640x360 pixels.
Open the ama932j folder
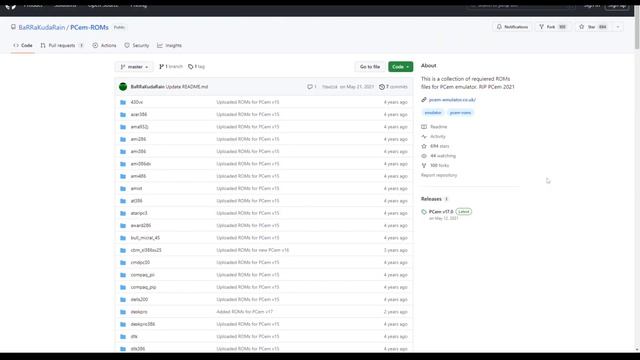point(139,127)
